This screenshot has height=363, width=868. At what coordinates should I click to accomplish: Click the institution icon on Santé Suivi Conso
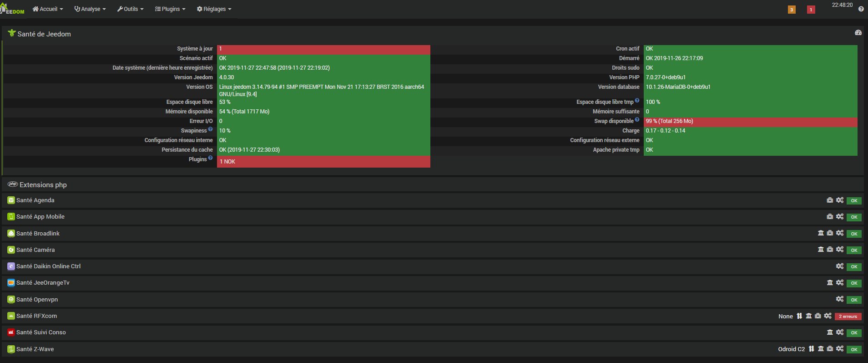830,332
